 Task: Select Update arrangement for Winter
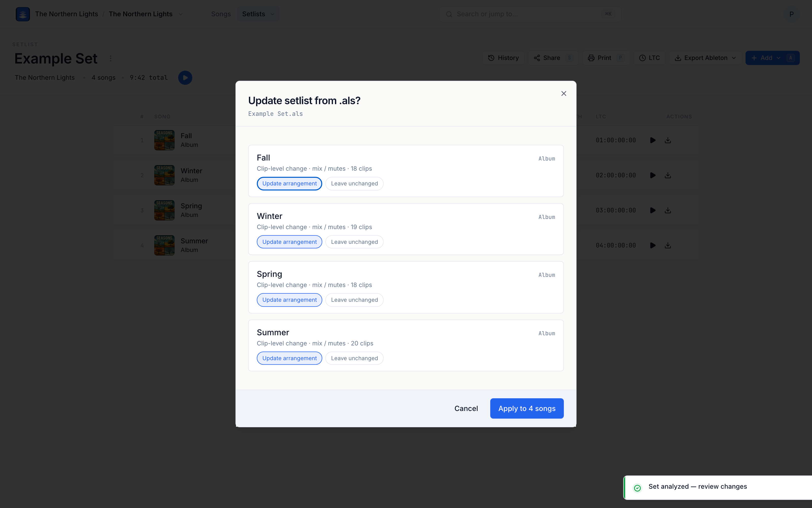pos(289,242)
